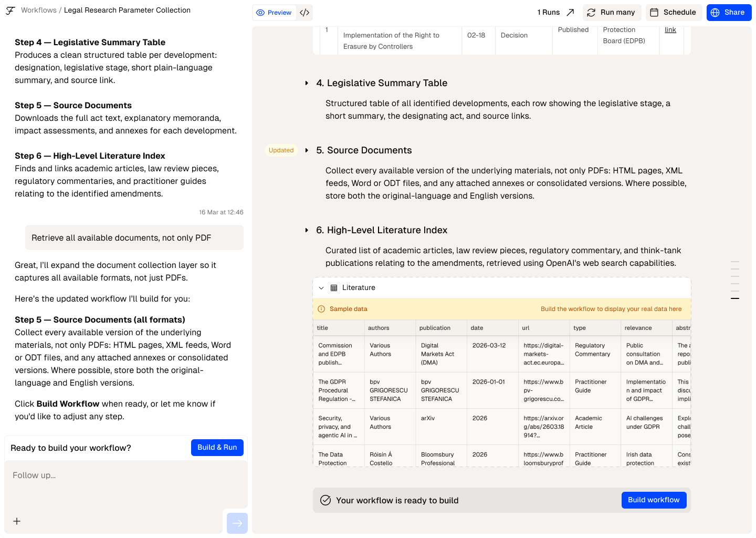Click the app logo icon at top left
This screenshot has width=756, height=538.
coord(10,11)
